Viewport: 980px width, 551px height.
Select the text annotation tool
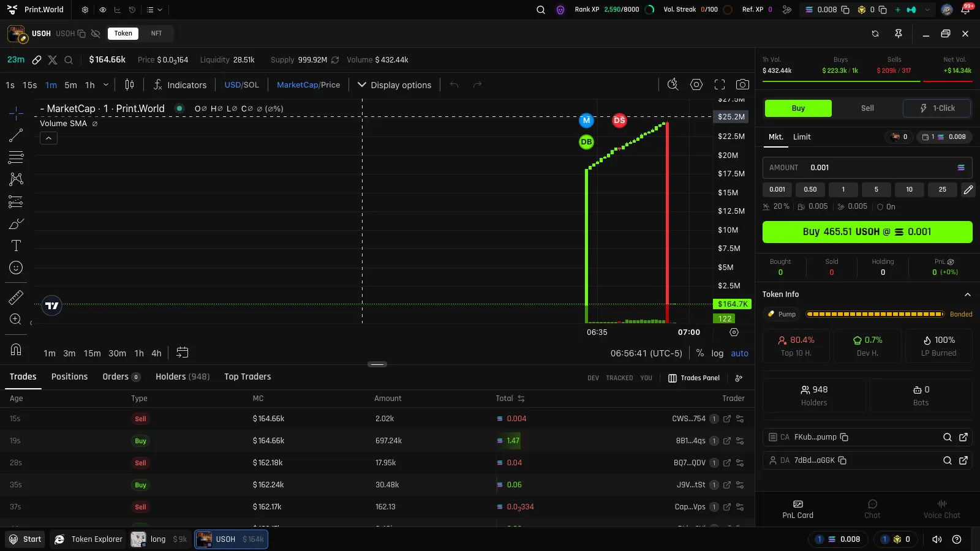pos(16,246)
